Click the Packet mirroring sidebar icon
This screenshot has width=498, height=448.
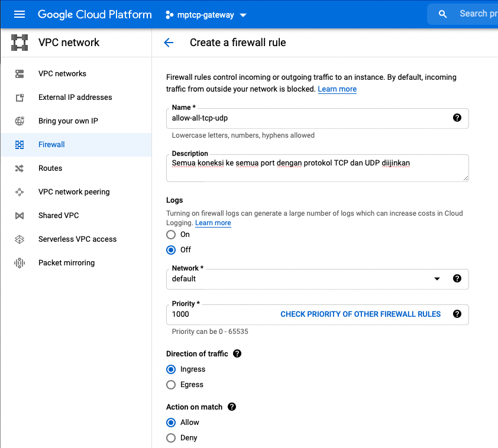[x=20, y=263]
